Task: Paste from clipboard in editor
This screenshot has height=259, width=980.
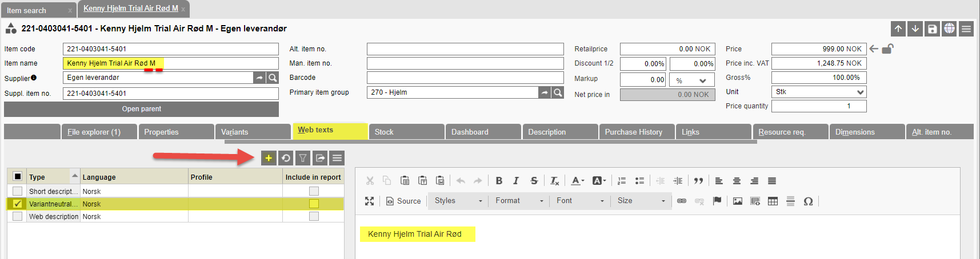Action: [x=405, y=181]
